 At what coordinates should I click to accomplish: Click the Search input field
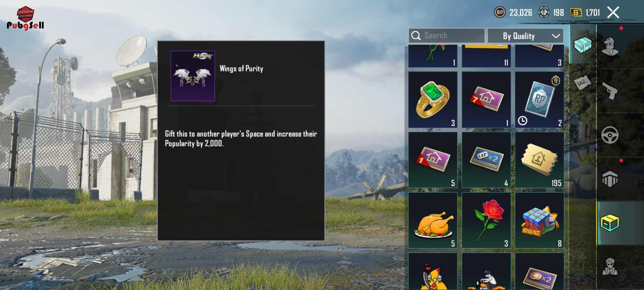(447, 35)
